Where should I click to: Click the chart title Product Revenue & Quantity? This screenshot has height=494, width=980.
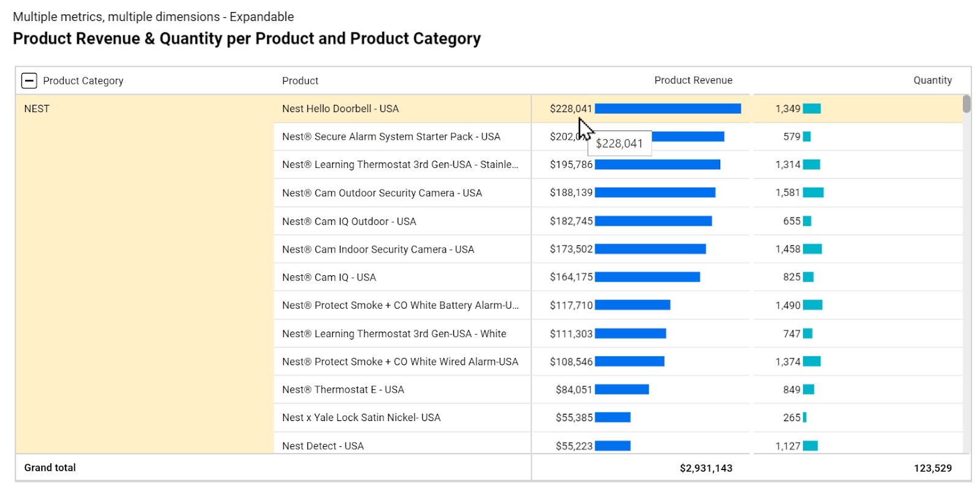tap(247, 38)
